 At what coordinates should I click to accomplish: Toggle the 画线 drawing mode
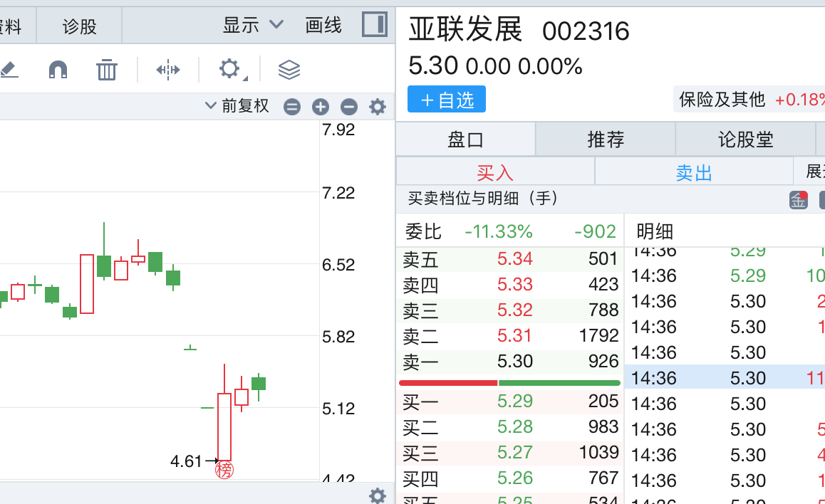pyautogui.click(x=323, y=26)
